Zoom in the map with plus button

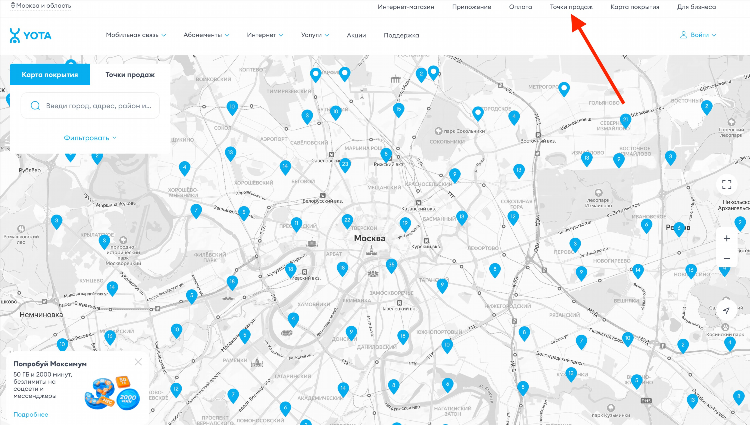pos(727,238)
